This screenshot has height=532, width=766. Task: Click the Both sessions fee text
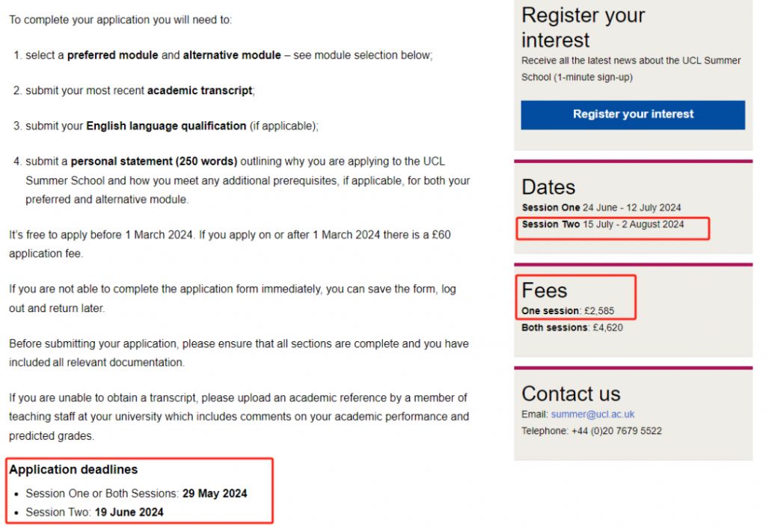pos(572,327)
